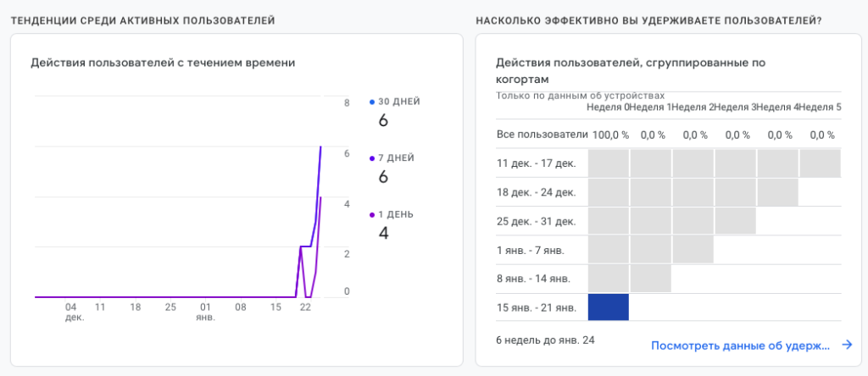The height and width of the screenshot is (376, 868).
Task: Click the Неделя 5 column header
Action: coord(820,107)
